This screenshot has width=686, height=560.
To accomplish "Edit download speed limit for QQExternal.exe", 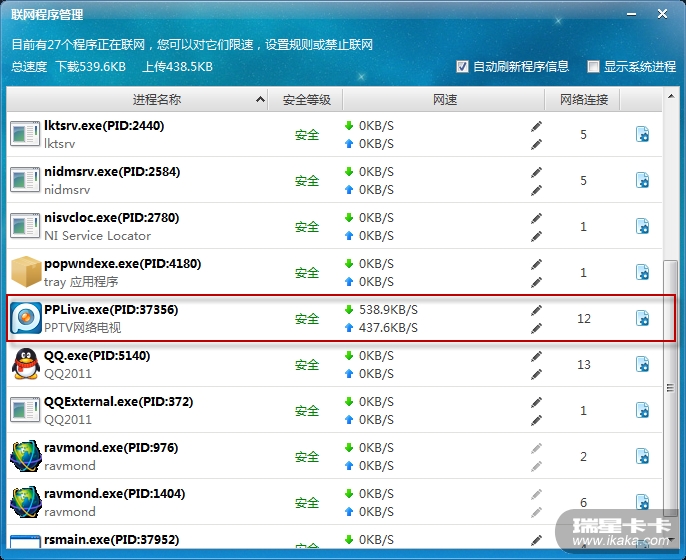I will tap(536, 402).
